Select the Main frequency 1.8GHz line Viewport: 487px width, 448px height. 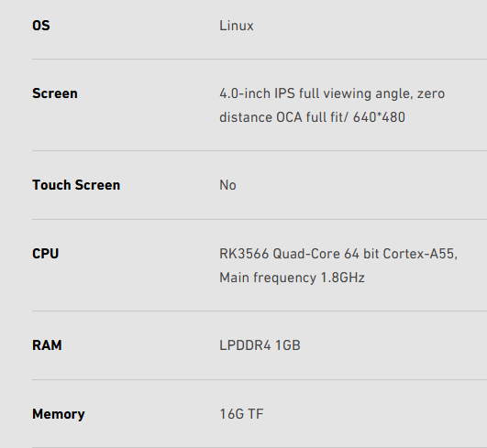tap(292, 278)
